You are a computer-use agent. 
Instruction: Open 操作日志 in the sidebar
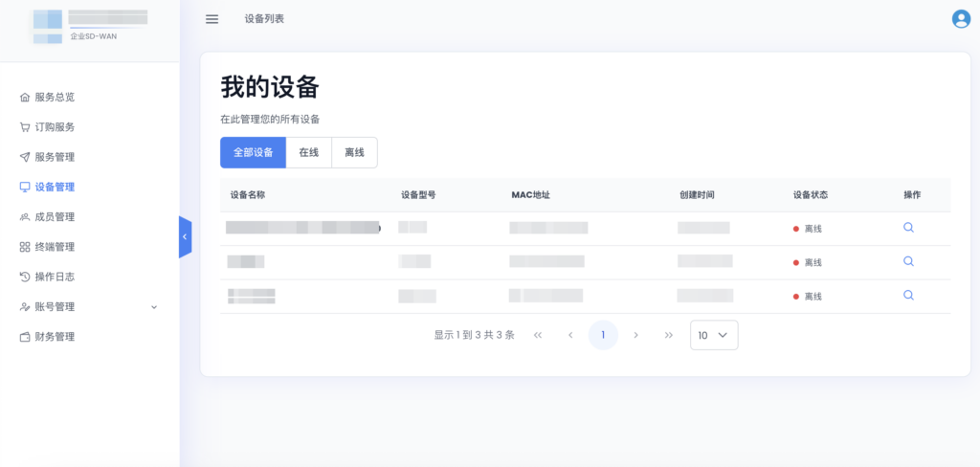(54, 277)
